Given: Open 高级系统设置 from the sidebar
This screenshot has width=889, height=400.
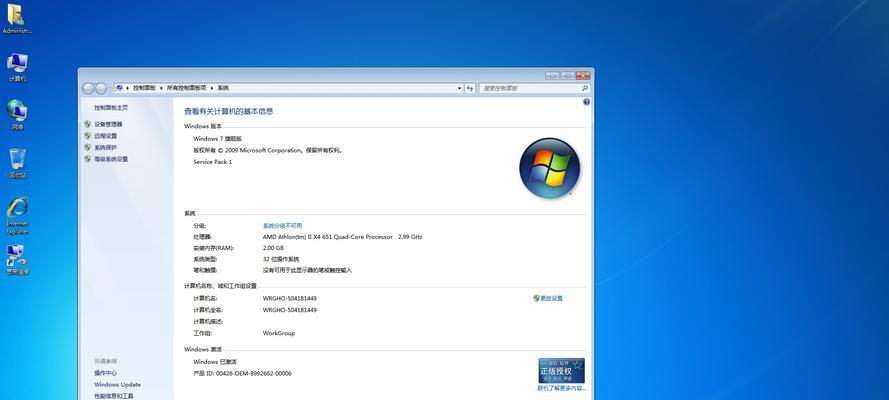Looking at the screenshot, I should (111, 159).
